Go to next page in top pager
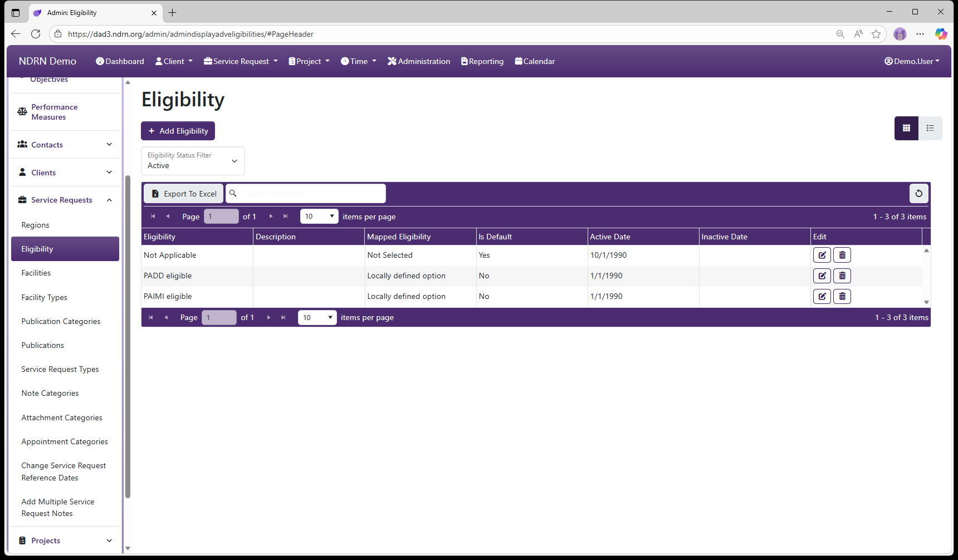The width and height of the screenshot is (958, 560). (271, 217)
